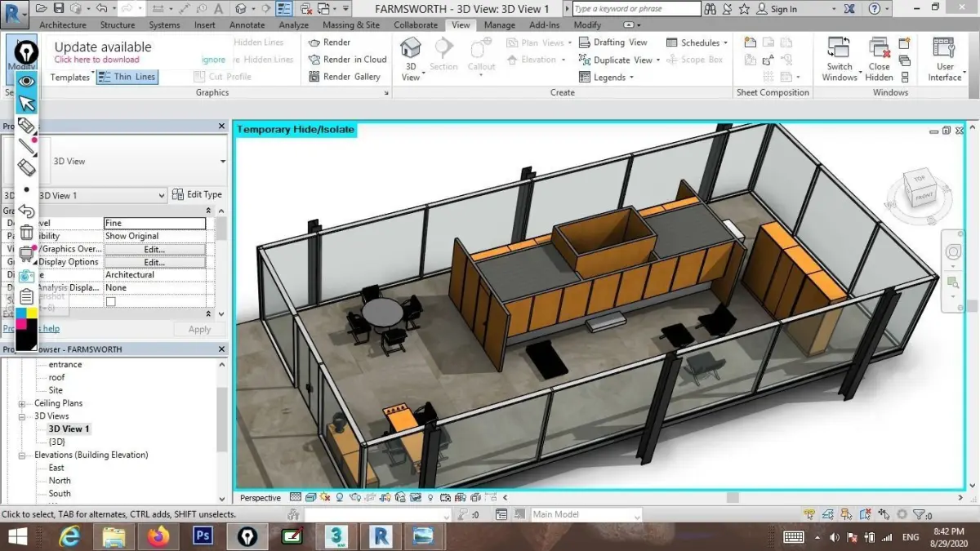Screen dimensions: 980x551
Task: Click the Default 3D View house icon in quick access
Action: [240, 8]
